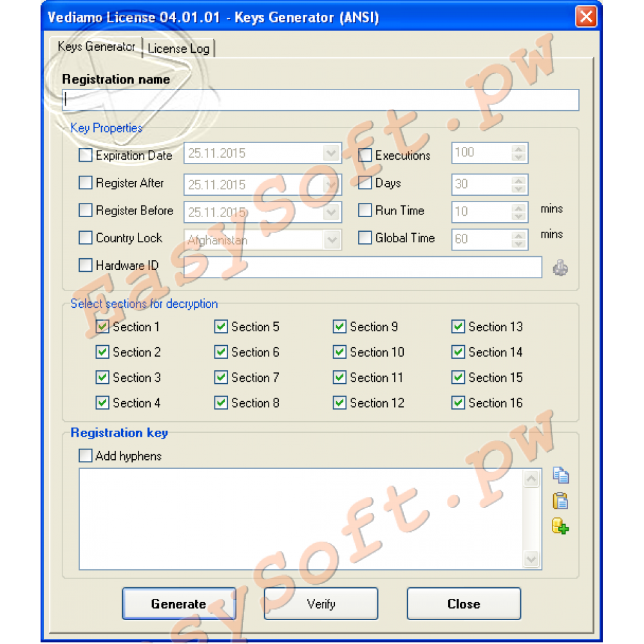Enable the Executions checkbox
Viewport: 644px width, 644px height.
365,155
